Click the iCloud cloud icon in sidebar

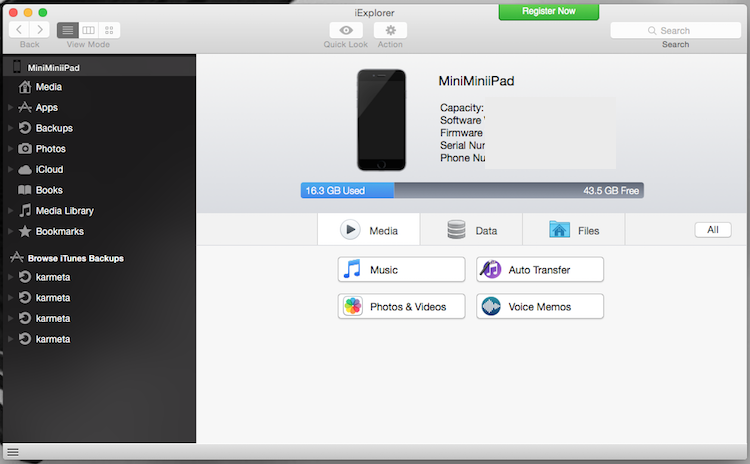pyautogui.click(x=25, y=170)
